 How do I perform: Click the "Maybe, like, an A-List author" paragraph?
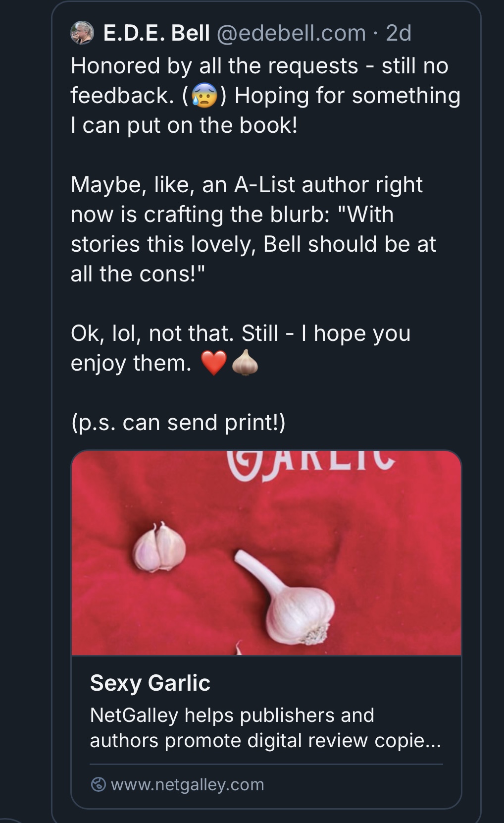(253, 229)
